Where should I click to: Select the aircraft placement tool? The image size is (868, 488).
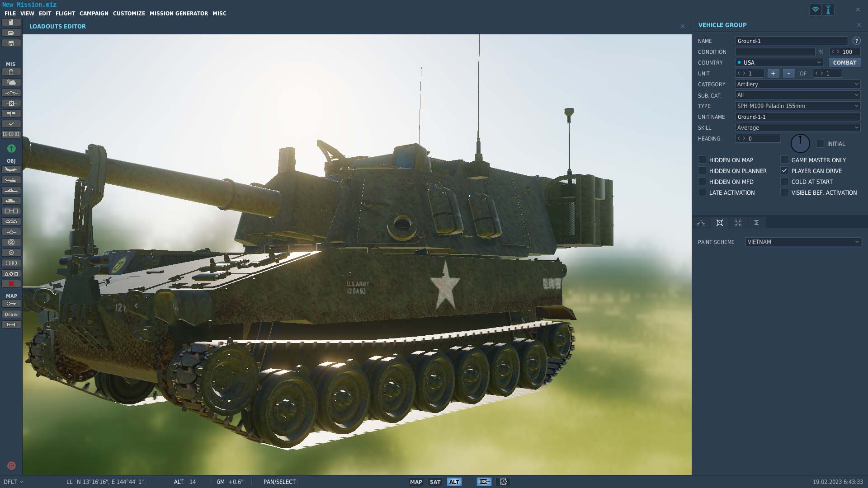click(11, 169)
